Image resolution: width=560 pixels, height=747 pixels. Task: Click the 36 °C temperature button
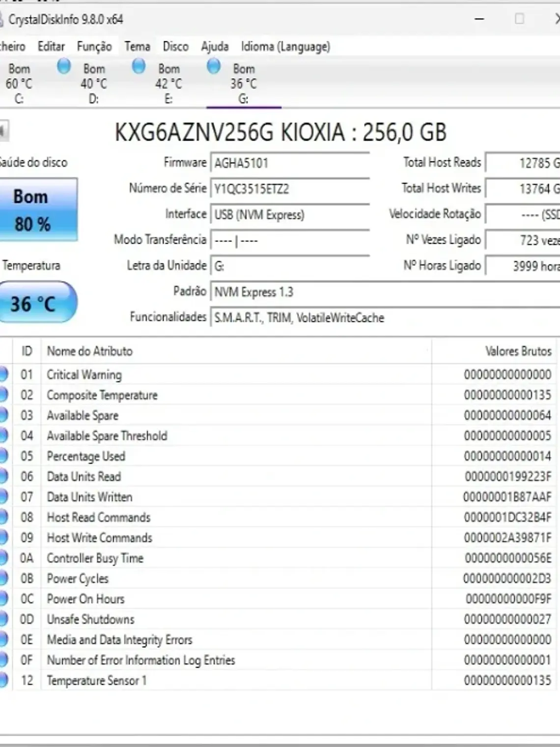click(38, 302)
